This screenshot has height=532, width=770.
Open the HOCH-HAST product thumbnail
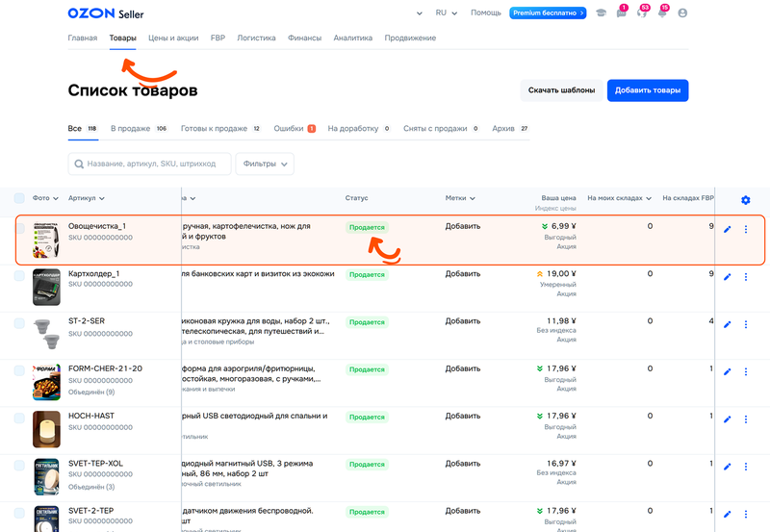[46, 429]
